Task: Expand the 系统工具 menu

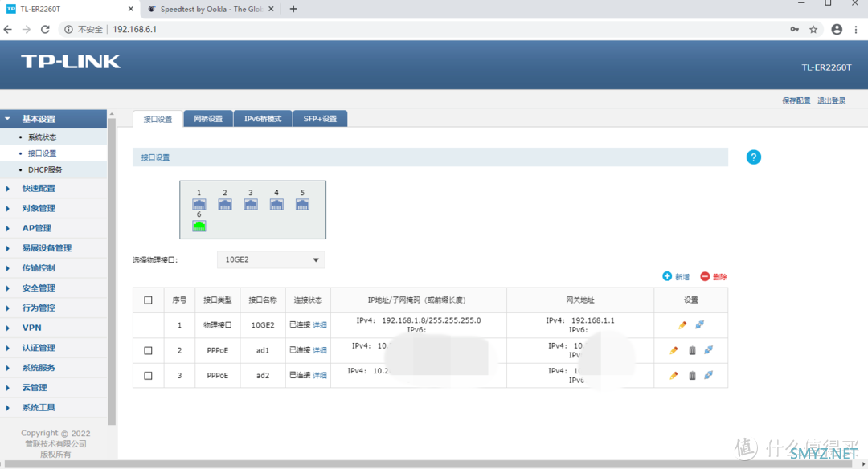Action: pos(53,408)
